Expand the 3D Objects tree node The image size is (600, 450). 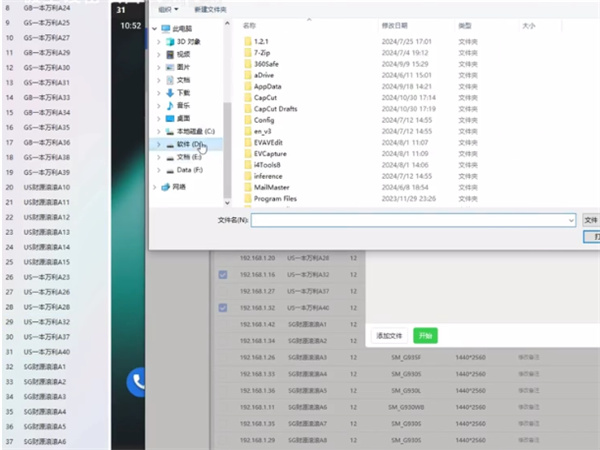pyautogui.click(x=158, y=42)
